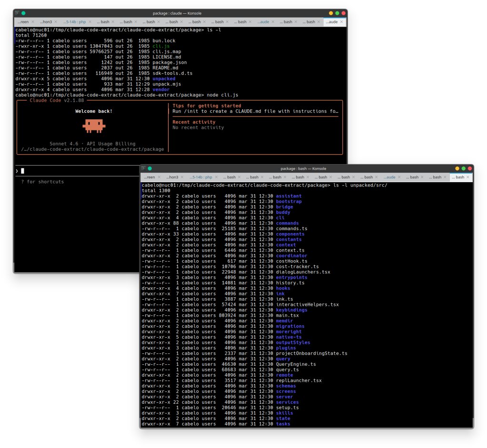487x448 pixels.
Task: Close the 'reen' tab in the bash Konsole window
Action: tap(159, 177)
